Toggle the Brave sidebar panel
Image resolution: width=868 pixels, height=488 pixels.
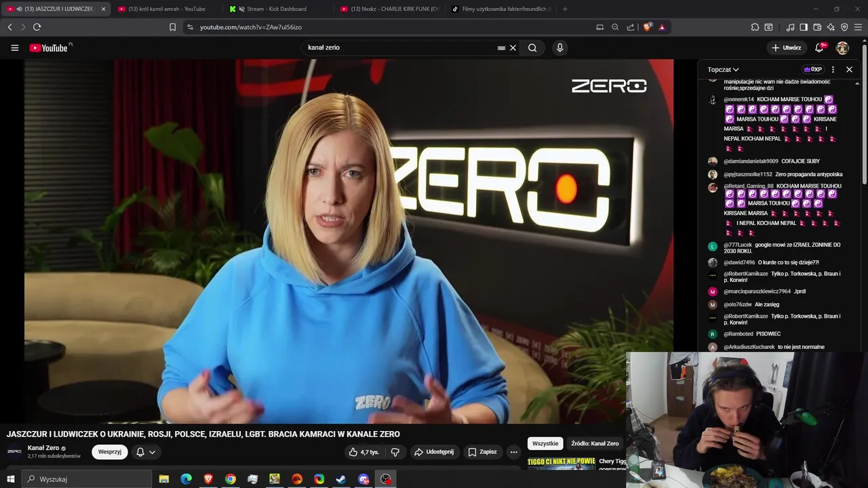pyautogui.click(x=804, y=27)
